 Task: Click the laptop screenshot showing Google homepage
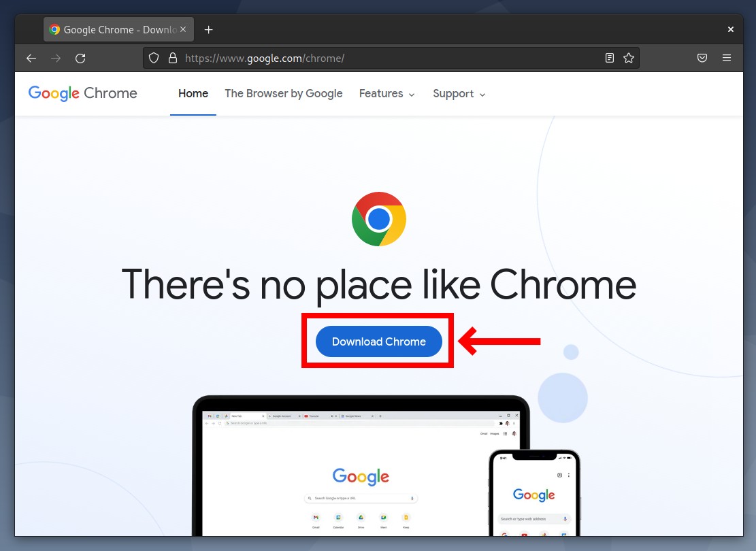pyautogui.click(x=361, y=467)
